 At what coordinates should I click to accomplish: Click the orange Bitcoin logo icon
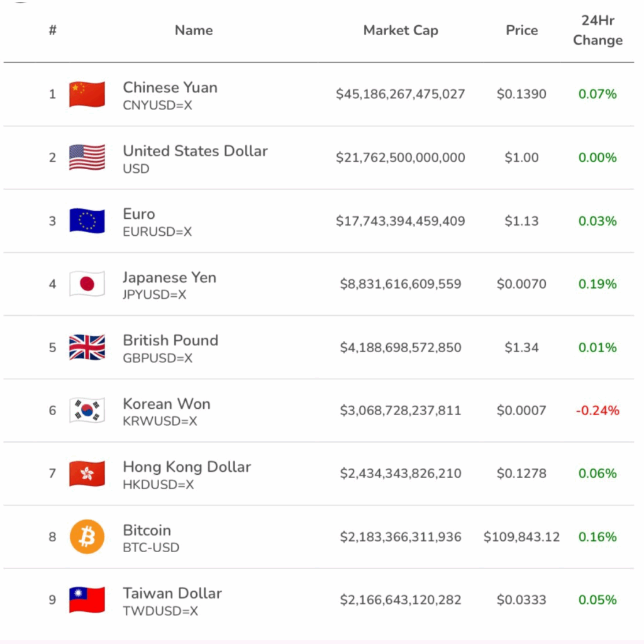tap(87, 537)
